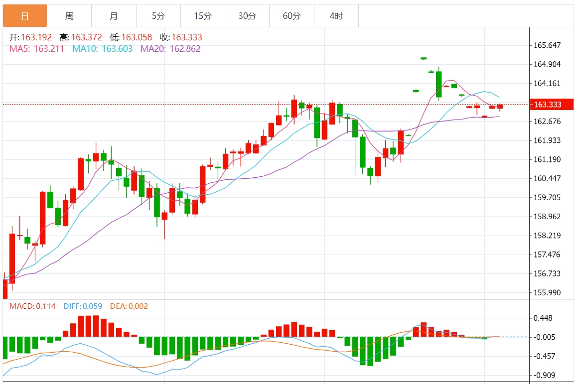Click the DEA: 0.002 indicator label
The width and height of the screenshot is (588, 384).
click(129, 306)
